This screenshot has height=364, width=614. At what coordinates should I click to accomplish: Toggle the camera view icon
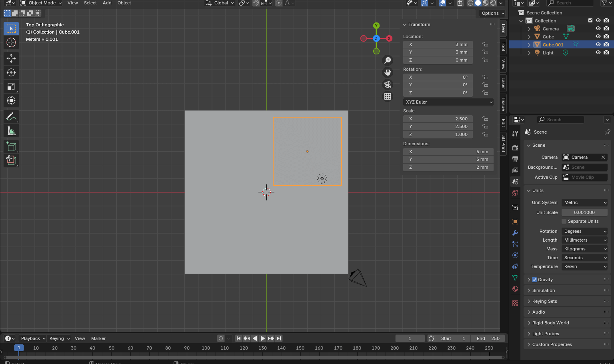click(388, 84)
